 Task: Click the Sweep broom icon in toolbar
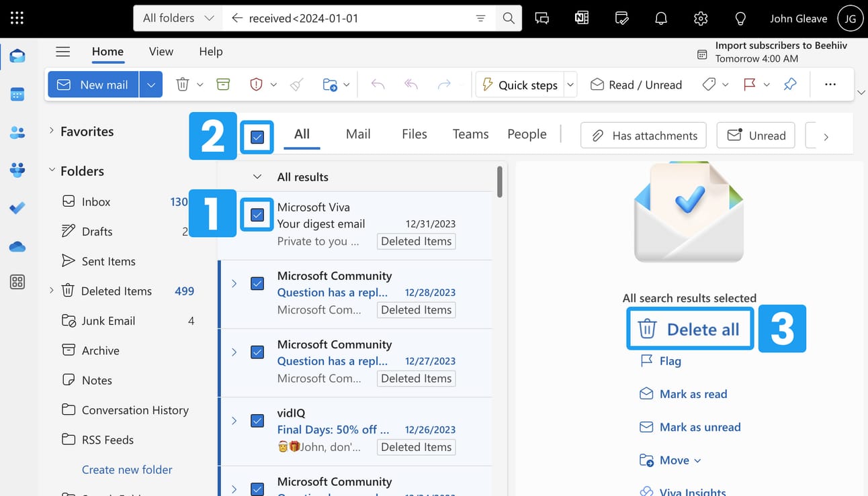coord(296,85)
